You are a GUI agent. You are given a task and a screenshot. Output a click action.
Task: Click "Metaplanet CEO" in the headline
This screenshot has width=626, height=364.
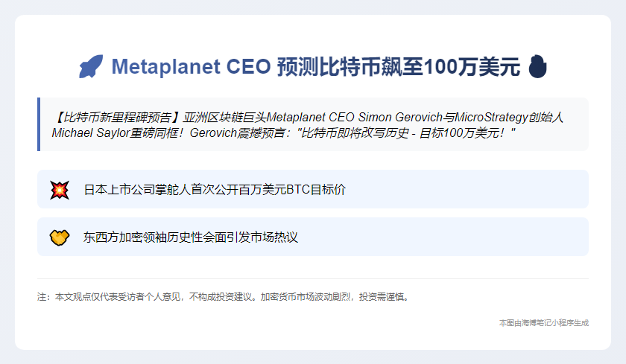(192, 67)
